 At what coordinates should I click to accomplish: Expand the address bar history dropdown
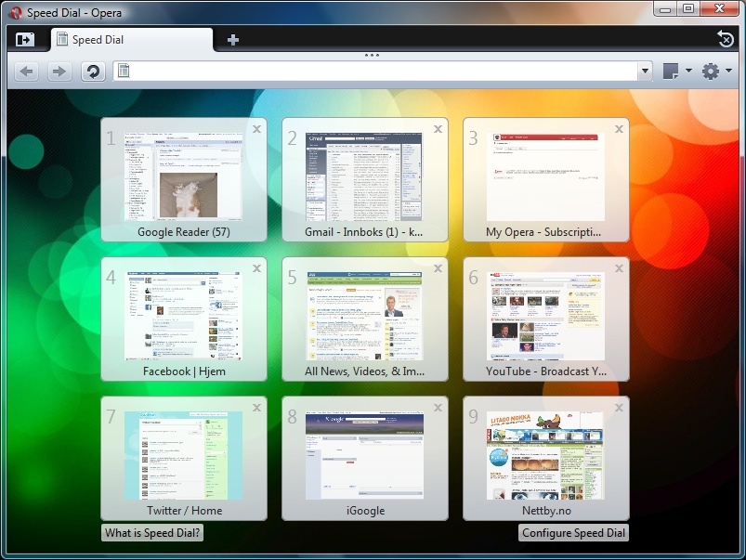[x=645, y=72]
